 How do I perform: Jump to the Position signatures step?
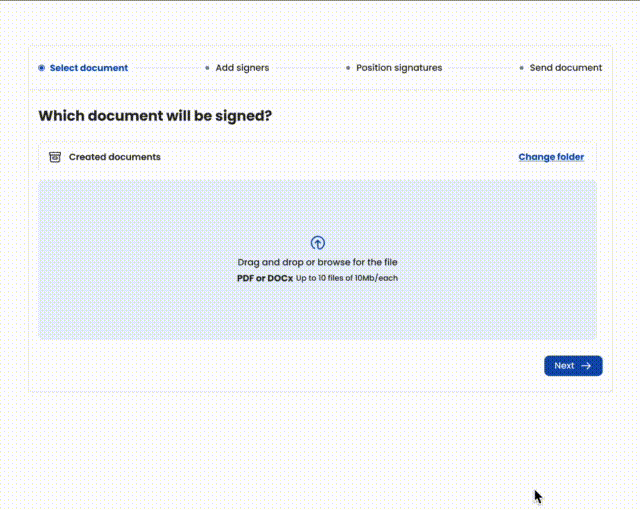click(399, 68)
